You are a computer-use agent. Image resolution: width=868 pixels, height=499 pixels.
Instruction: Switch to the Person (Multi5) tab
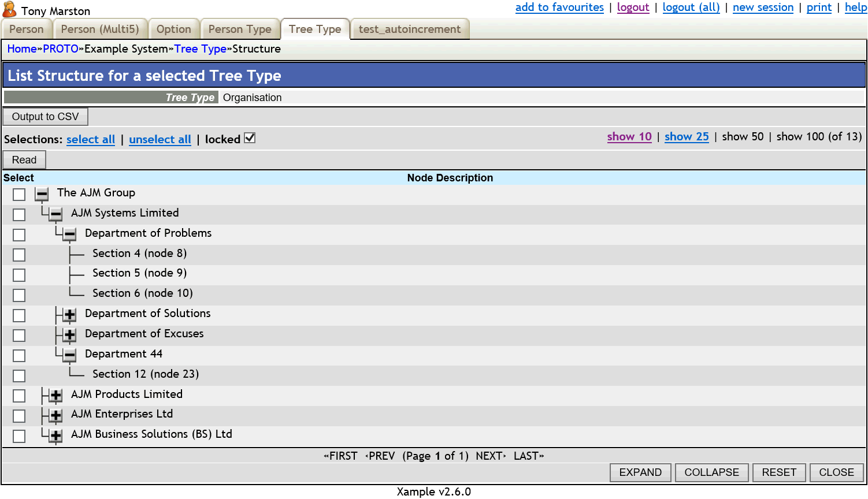click(x=101, y=29)
